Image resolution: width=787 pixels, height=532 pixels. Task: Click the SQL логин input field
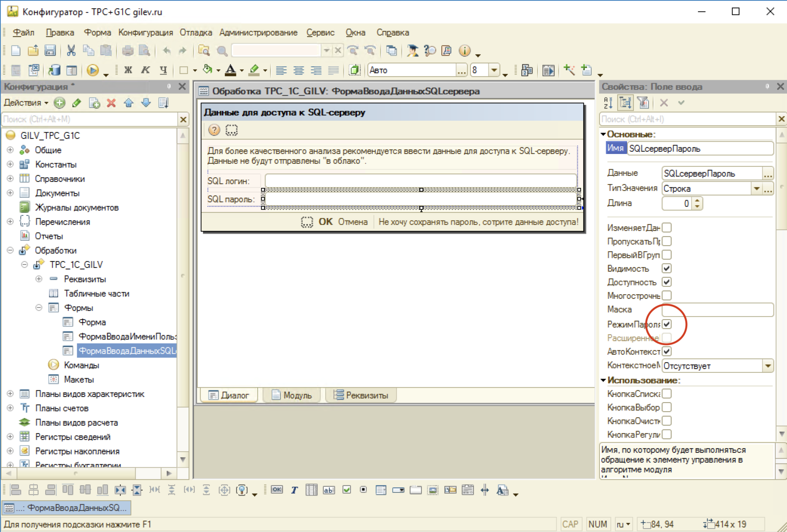(420, 181)
